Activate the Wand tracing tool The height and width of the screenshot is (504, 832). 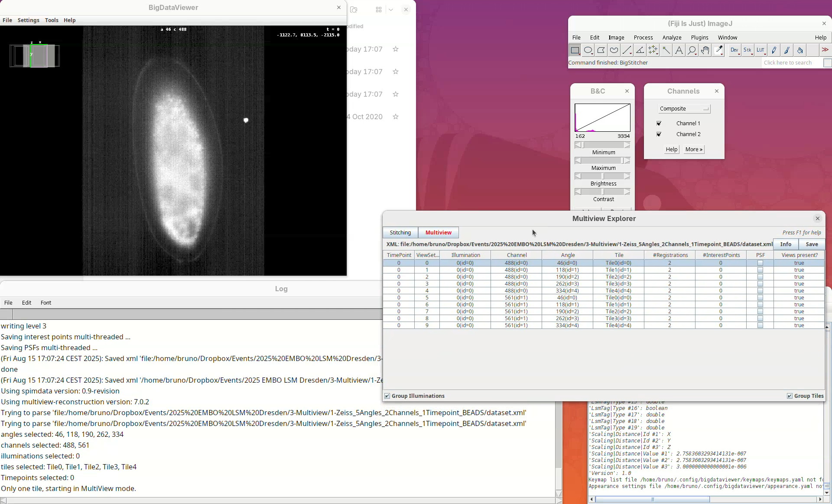point(666,50)
